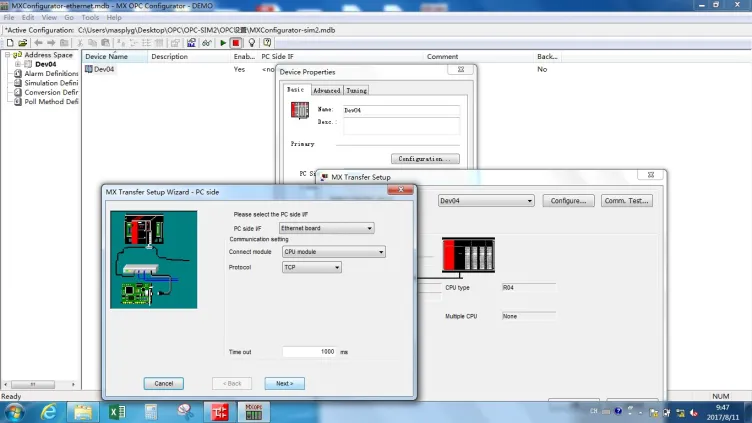Click Next in the setup wizard

tap(284, 384)
